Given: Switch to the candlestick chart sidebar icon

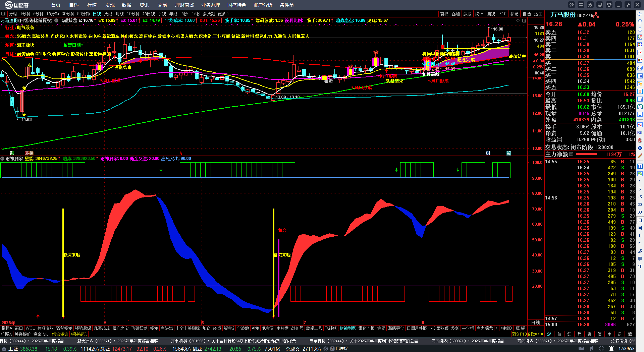Looking at the screenshot, I should click(640, 60).
